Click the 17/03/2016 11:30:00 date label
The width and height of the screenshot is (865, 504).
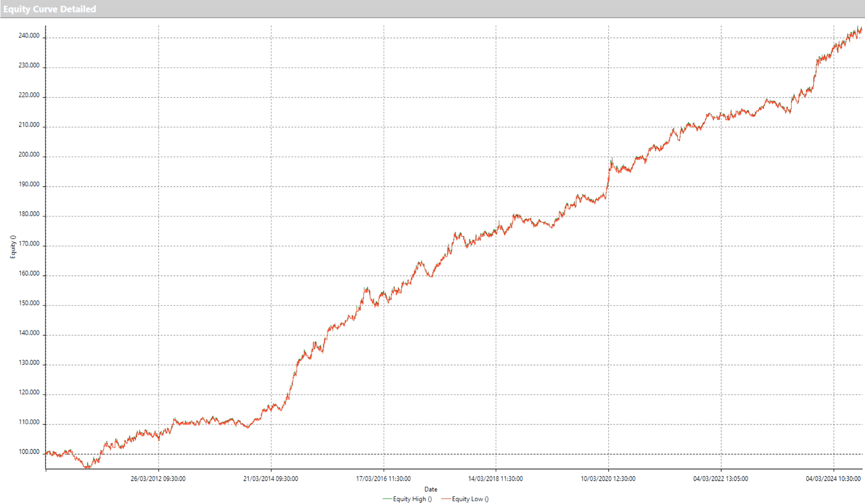pyautogui.click(x=383, y=478)
